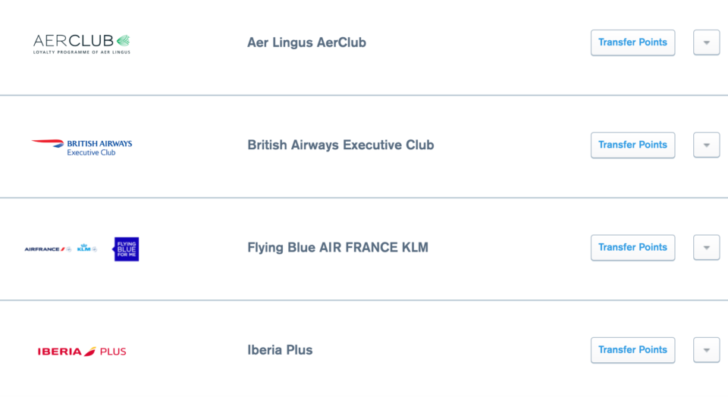The width and height of the screenshot is (728, 397).
Task: Click the AerClub logo
Action: (82, 44)
